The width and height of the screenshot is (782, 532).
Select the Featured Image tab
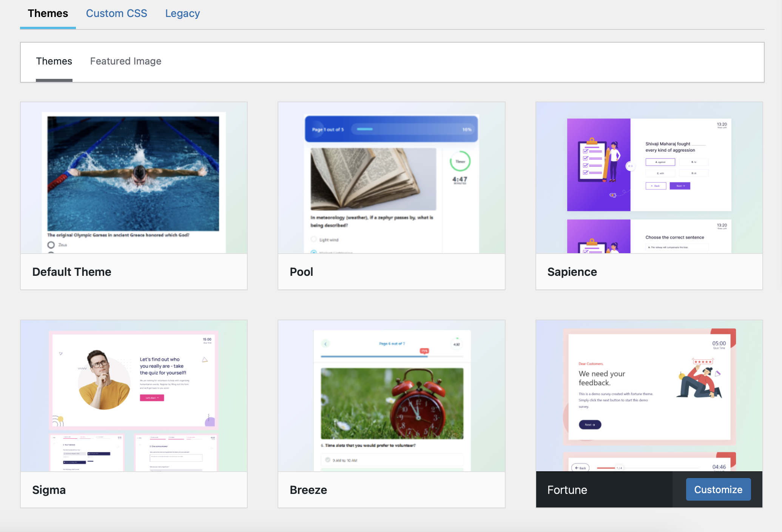point(125,61)
